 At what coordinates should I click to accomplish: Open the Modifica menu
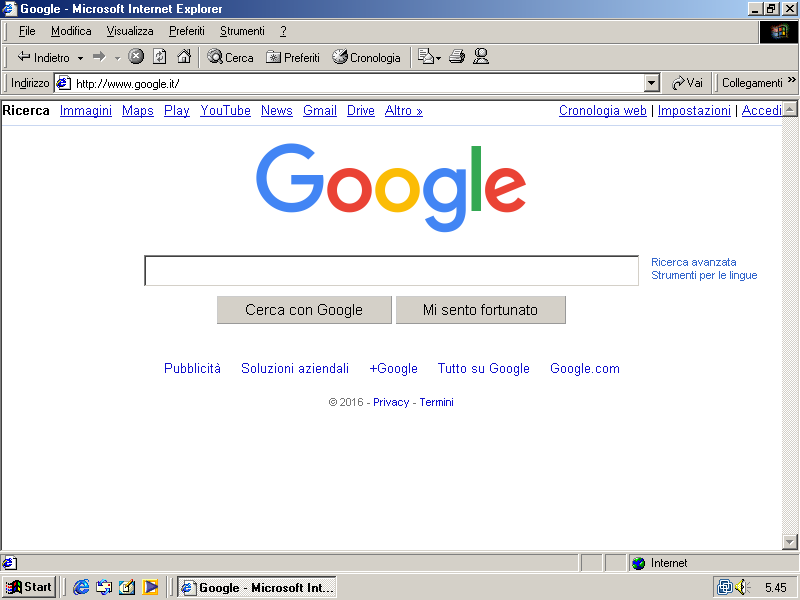71,31
